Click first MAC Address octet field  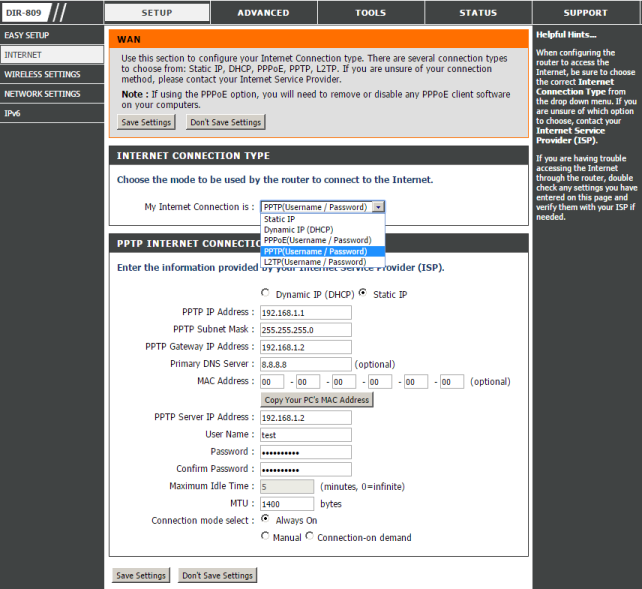tap(272, 382)
